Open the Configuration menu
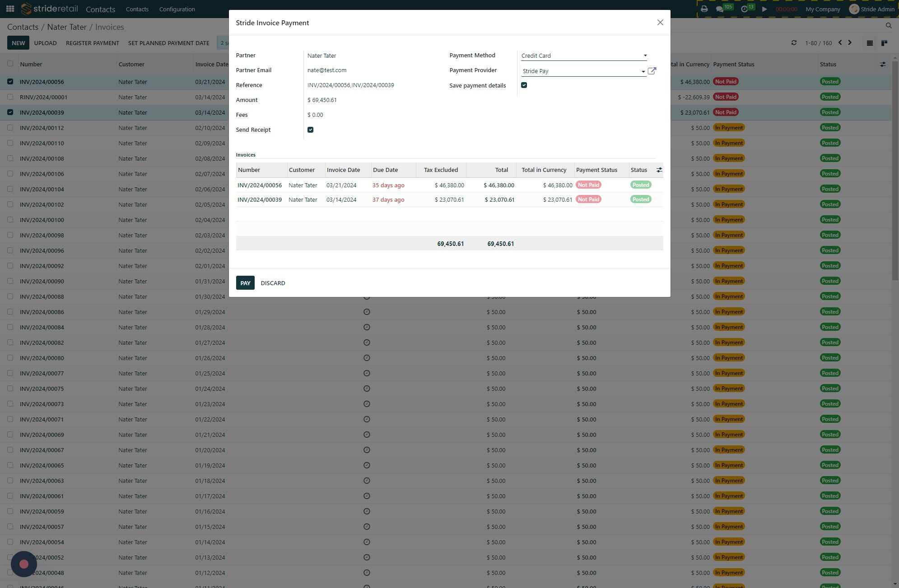The image size is (899, 588). click(177, 9)
